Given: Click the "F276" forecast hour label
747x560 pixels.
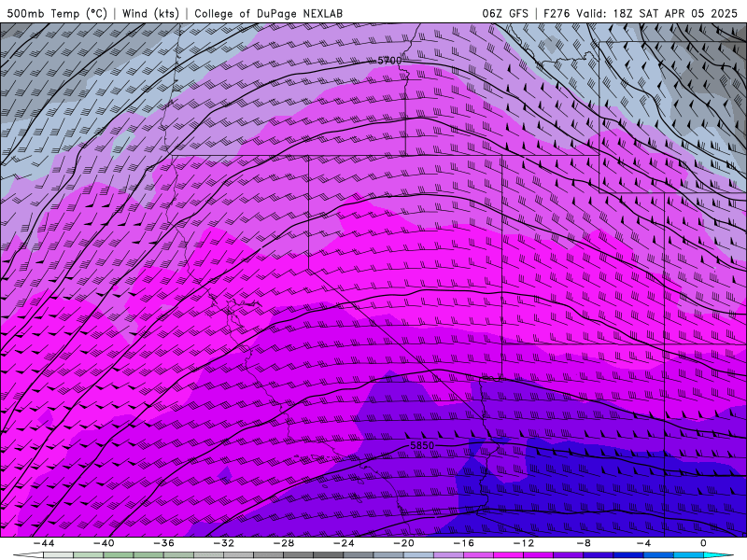Looking at the screenshot, I should [557, 14].
